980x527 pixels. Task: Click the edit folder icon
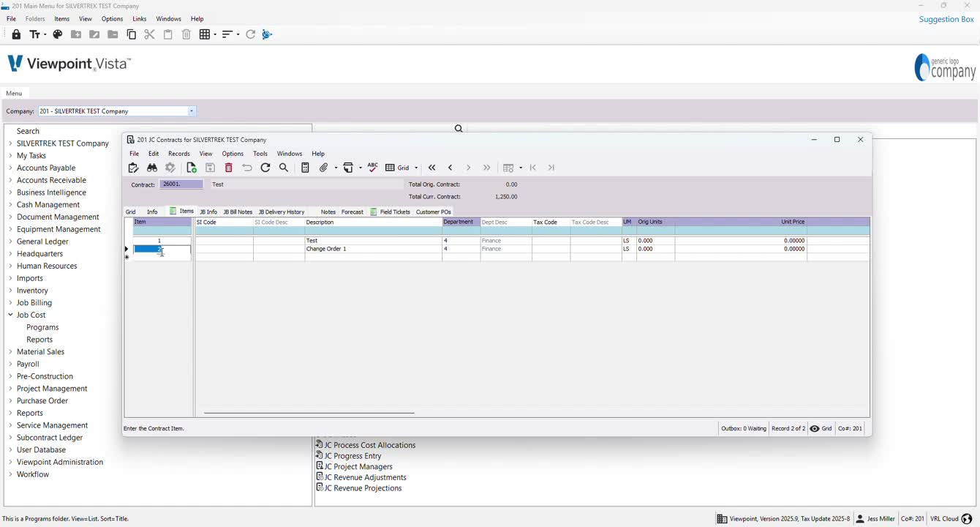tap(94, 34)
